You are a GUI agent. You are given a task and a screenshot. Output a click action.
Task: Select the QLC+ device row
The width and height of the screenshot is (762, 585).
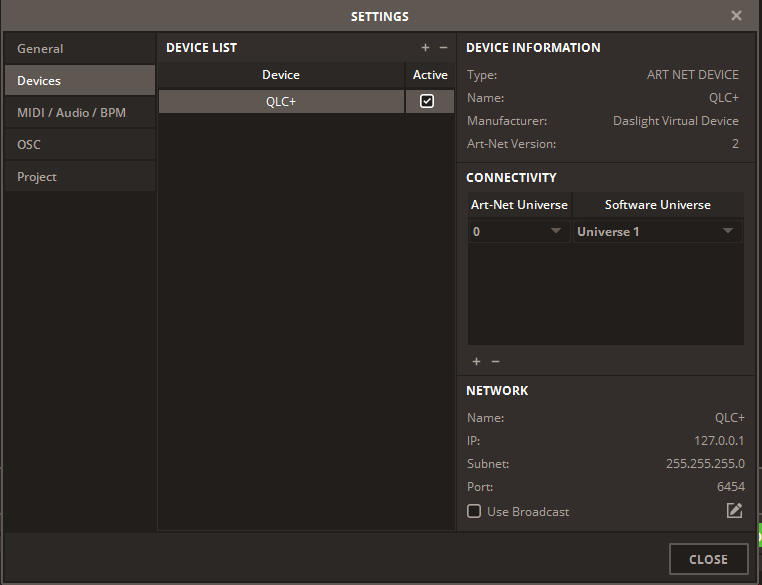pyautogui.click(x=281, y=102)
